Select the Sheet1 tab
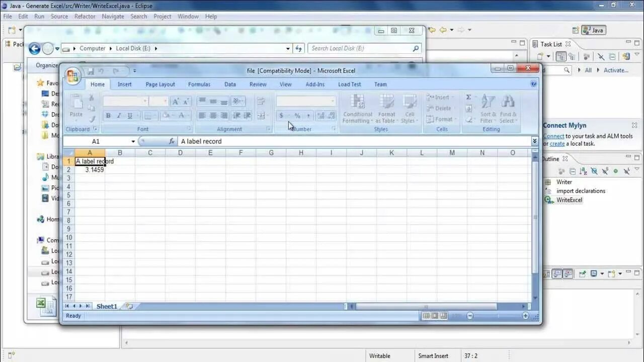 (107, 306)
